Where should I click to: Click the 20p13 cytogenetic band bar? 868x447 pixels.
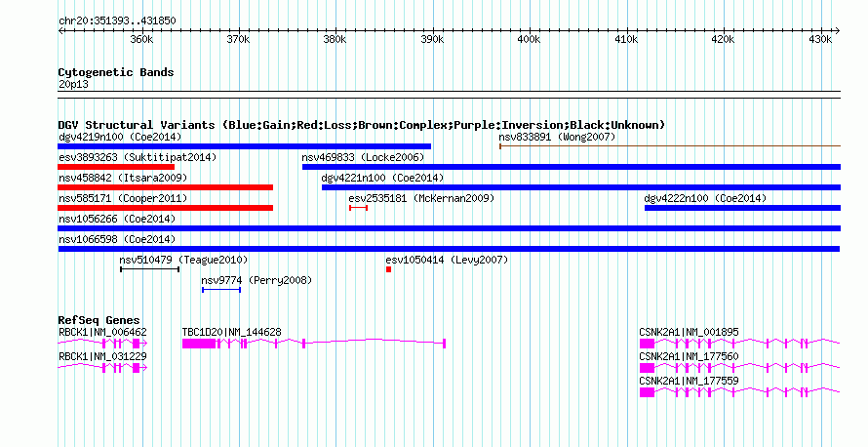tap(449, 95)
